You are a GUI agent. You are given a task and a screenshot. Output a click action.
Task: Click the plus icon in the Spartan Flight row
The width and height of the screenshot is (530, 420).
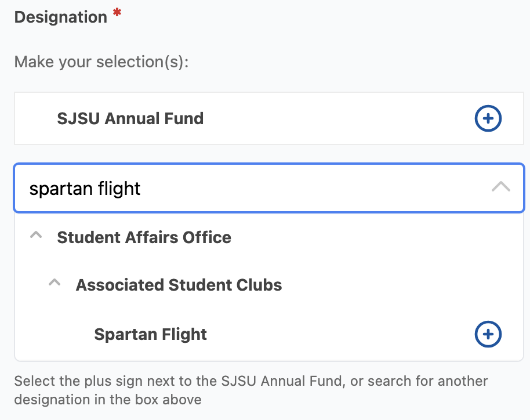(x=488, y=334)
